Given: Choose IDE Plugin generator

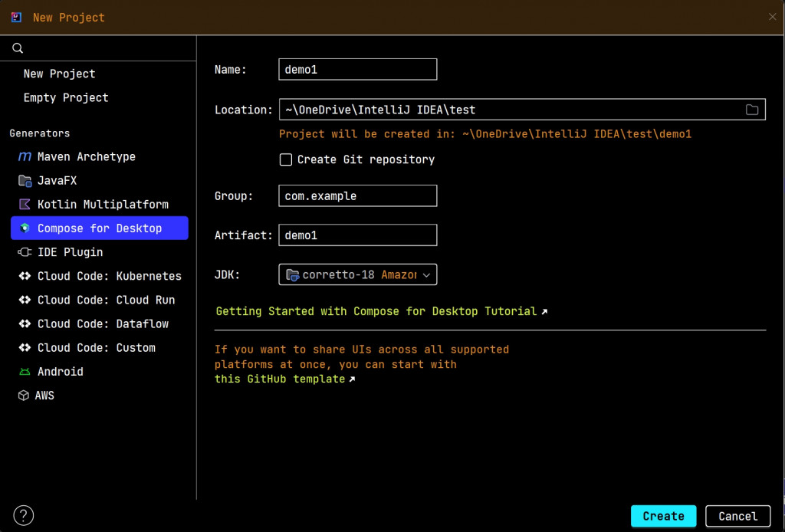Looking at the screenshot, I should (70, 252).
